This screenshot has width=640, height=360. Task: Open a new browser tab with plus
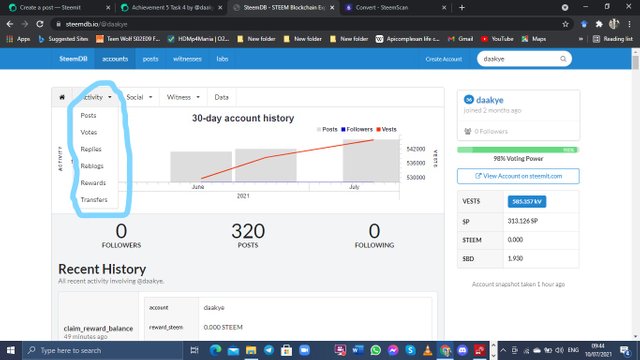click(462, 7)
